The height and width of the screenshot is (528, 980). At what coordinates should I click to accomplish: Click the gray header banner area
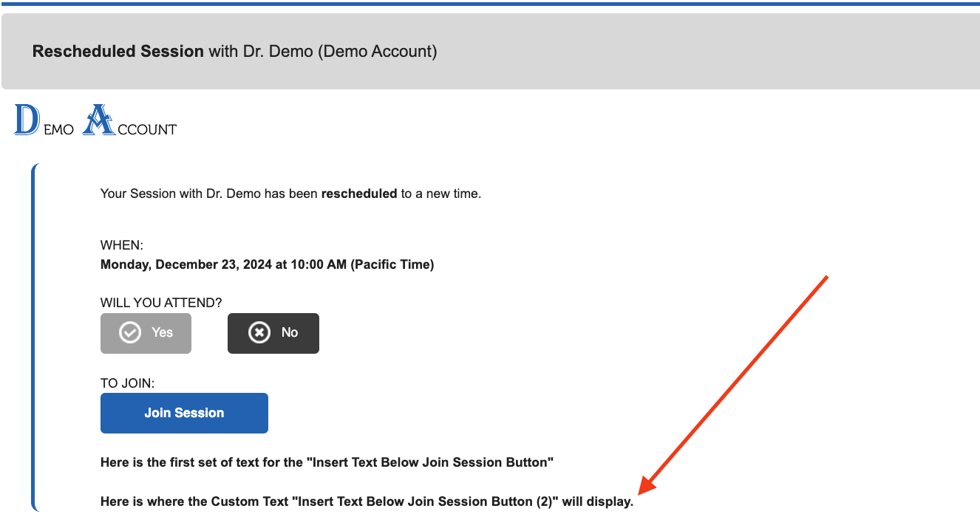pos(665,52)
